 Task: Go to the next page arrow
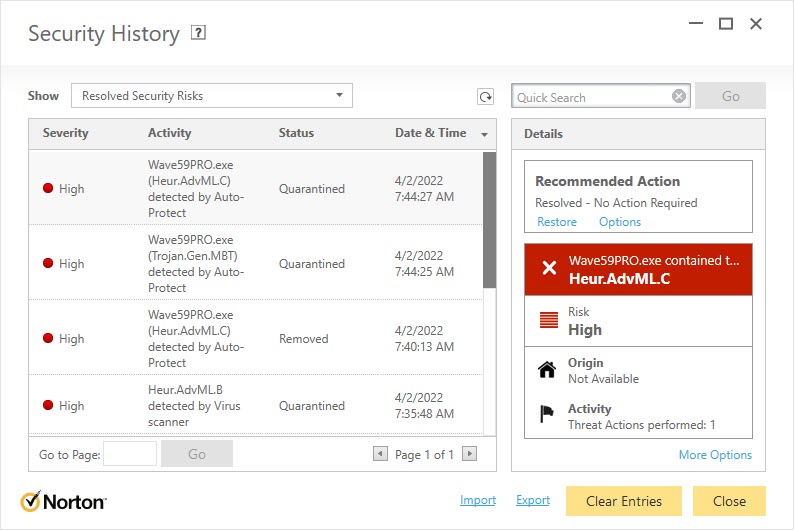pos(469,454)
